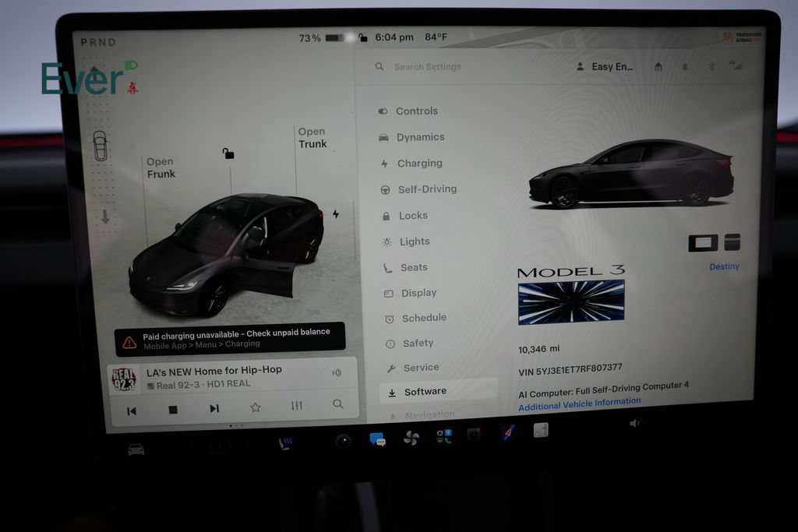Open the Easy En... driver profile
Viewport: 798px width, 532px height.
[x=605, y=67]
